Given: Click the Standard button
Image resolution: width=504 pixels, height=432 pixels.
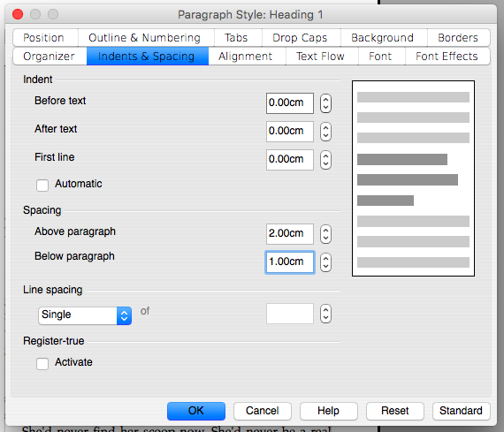Looking at the screenshot, I should tap(461, 411).
